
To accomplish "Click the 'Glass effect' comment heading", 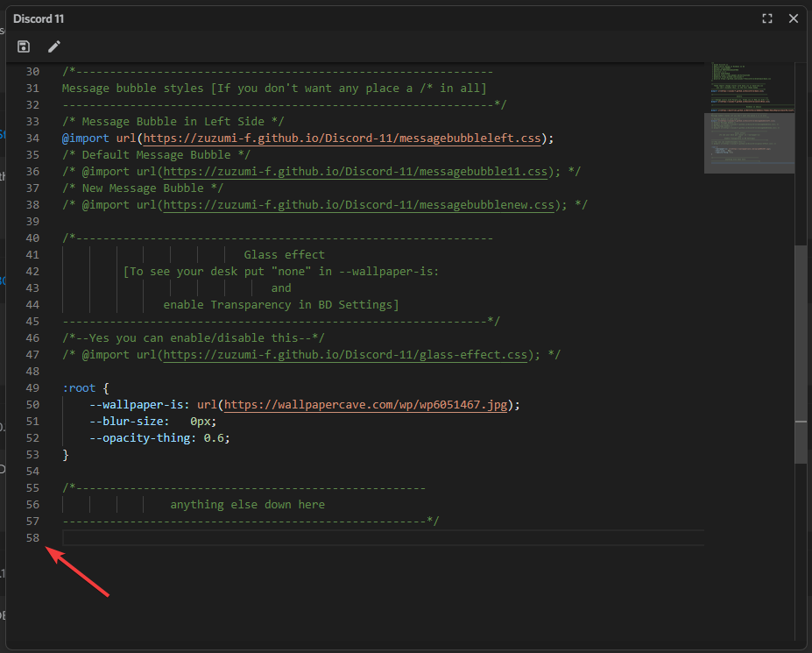I will click(x=285, y=254).
